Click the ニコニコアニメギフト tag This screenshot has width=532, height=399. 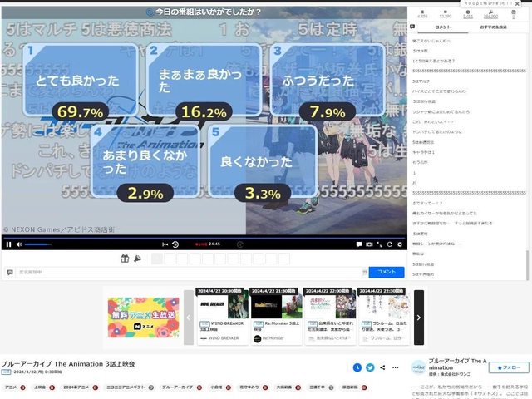126,387
